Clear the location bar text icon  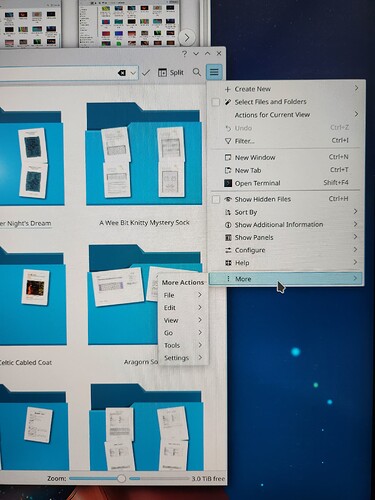(122, 73)
